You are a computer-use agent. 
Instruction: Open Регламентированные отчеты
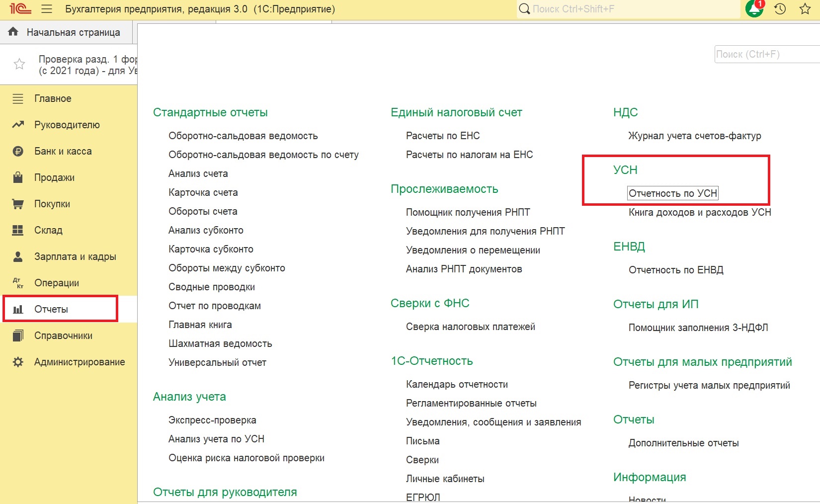[x=471, y=403]
